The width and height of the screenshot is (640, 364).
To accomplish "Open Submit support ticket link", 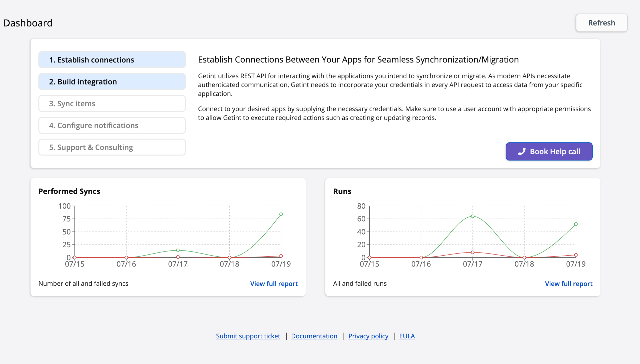I will [x=248, y=336].
